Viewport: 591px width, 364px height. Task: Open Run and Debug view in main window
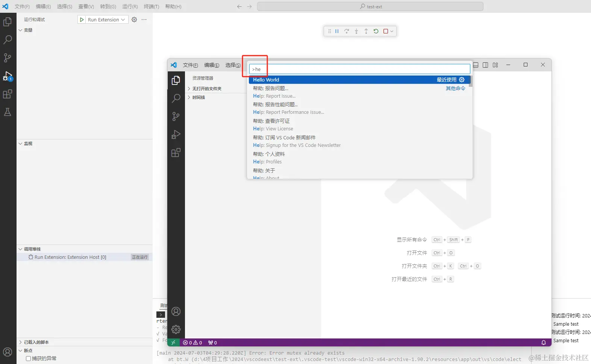pos(8,76)
